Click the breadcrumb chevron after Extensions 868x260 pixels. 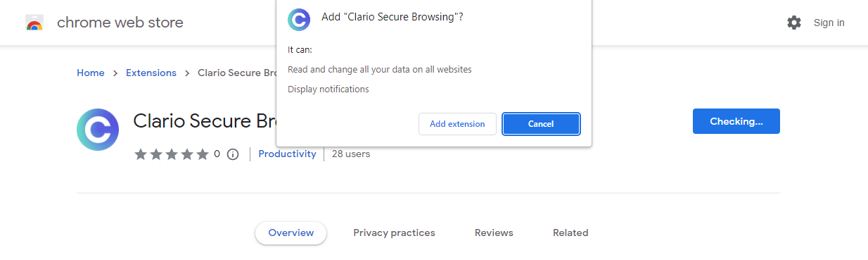tap(187, 73)
